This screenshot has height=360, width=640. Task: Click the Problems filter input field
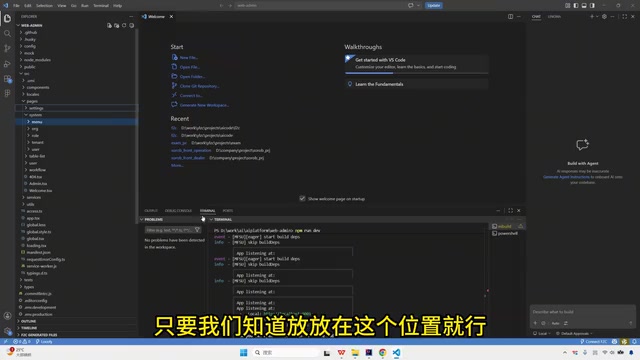pyautogui.click(x=169, y=230)
